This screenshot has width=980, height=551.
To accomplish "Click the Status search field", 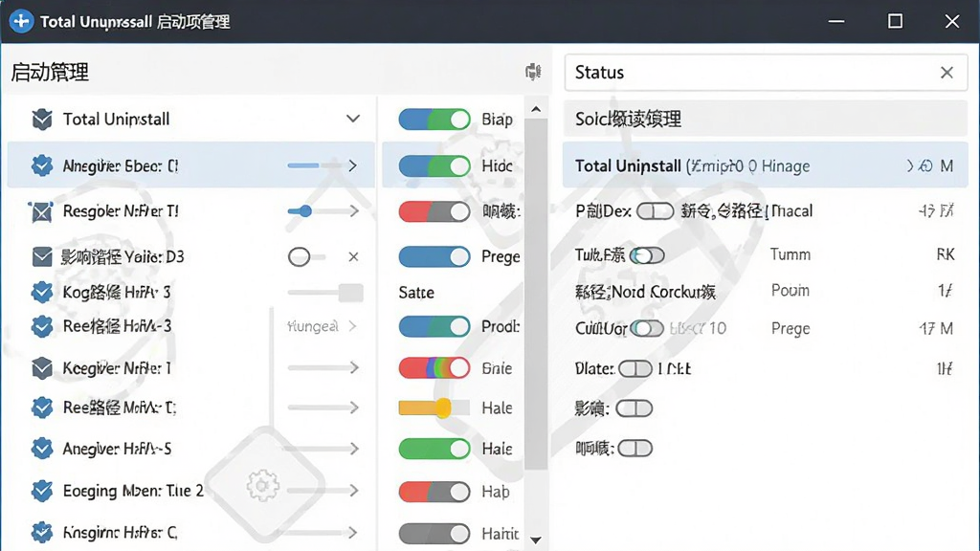I will [x=767, y=73].
